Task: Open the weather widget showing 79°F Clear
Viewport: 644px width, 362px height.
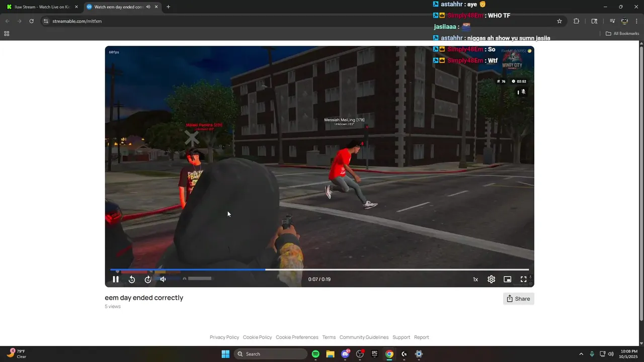Action: (17, 354)
